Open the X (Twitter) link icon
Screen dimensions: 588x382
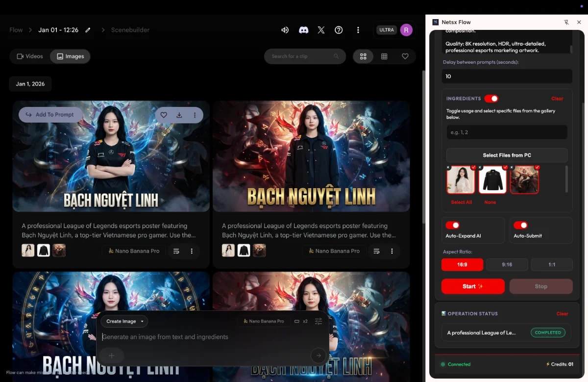click(321, 30)
